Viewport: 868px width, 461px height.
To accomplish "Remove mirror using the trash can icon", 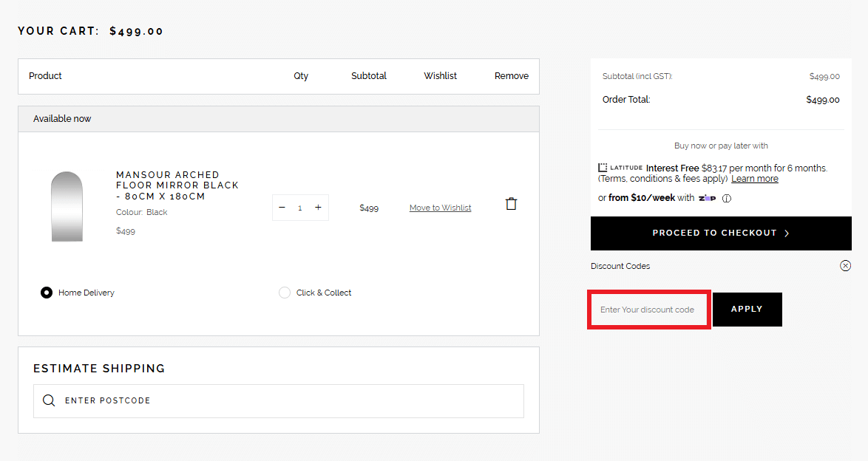I will 511,204.
